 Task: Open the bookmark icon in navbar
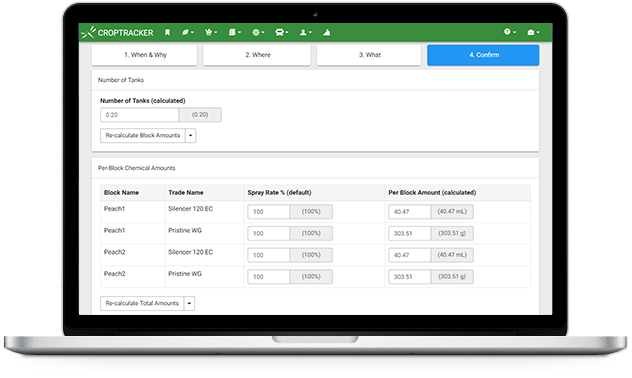click(x=167, y=32)
